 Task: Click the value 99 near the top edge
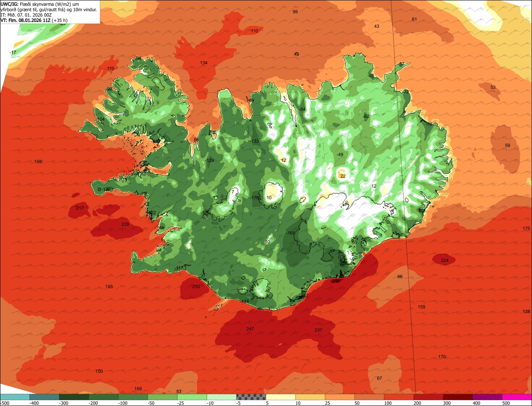coord(295,12)
